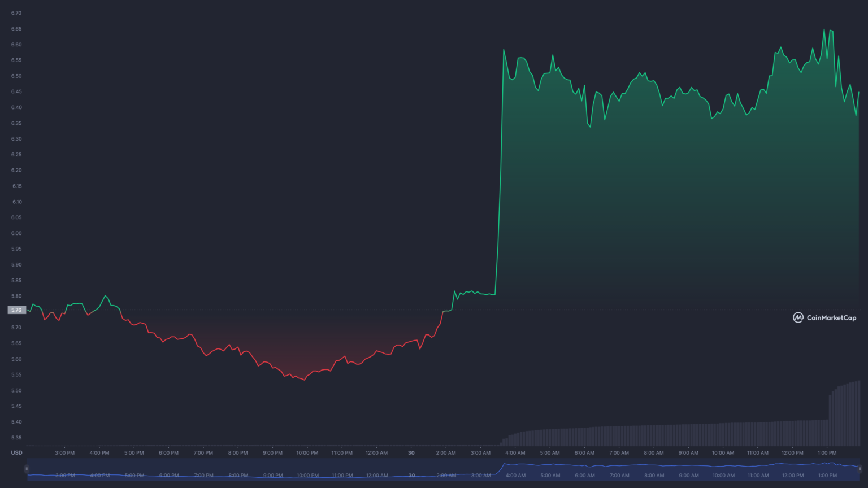Click the CoinMarketCap watermark text
The width and height of the screenshot is (868, 488).
(831, 317)
